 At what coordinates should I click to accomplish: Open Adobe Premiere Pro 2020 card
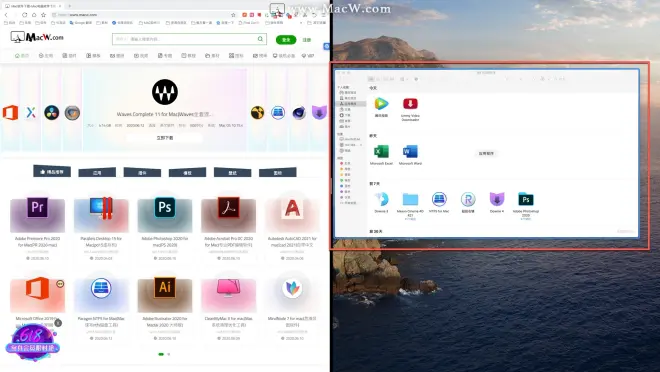coord(37,228)
